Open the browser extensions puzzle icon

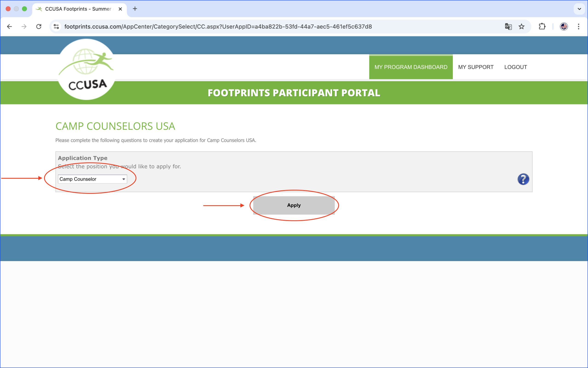tap(542, 26)
